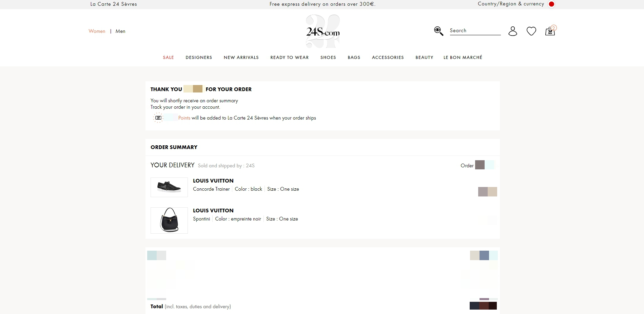Image resolution: width=644 pixels, height=314 pixels.
Task: Click the Color : empreinte noir text
Action: (238, 219)
